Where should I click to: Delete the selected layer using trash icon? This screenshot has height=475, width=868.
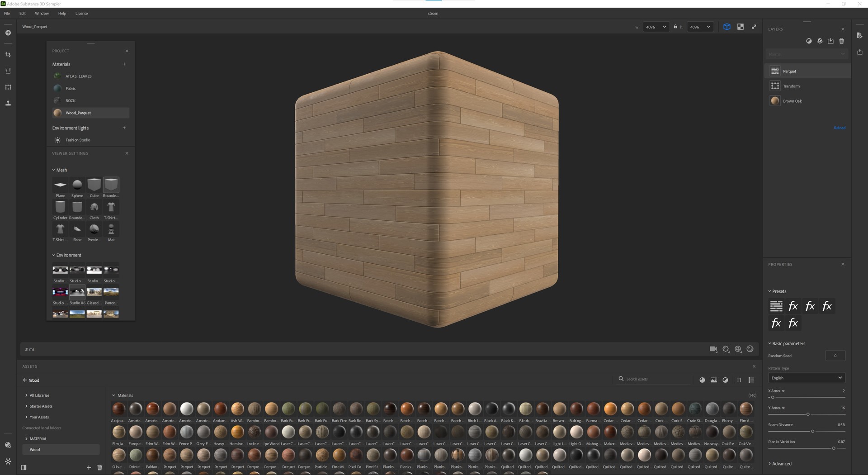coord(841,41)
